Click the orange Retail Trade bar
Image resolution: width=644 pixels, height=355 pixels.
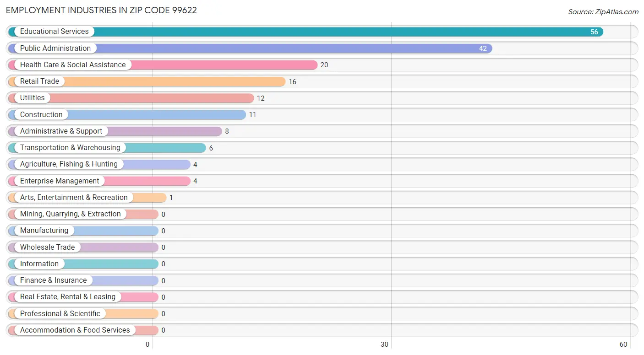tap(147, 81)
